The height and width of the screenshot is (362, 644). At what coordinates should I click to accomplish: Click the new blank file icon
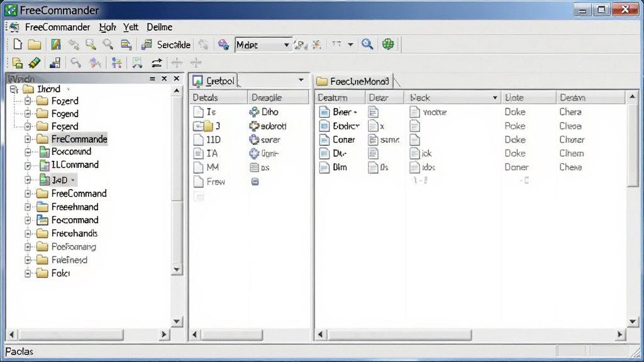point(18,45)
